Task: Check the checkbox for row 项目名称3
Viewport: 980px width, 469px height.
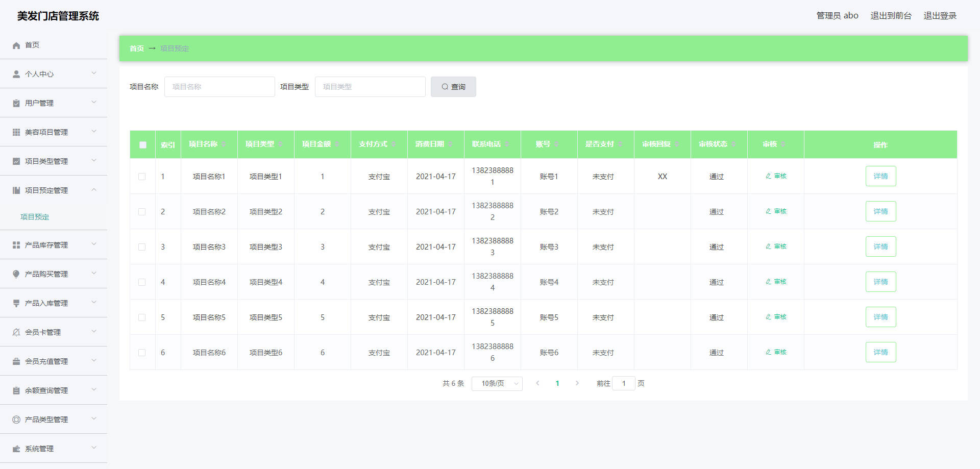Action: coord(142,247)
